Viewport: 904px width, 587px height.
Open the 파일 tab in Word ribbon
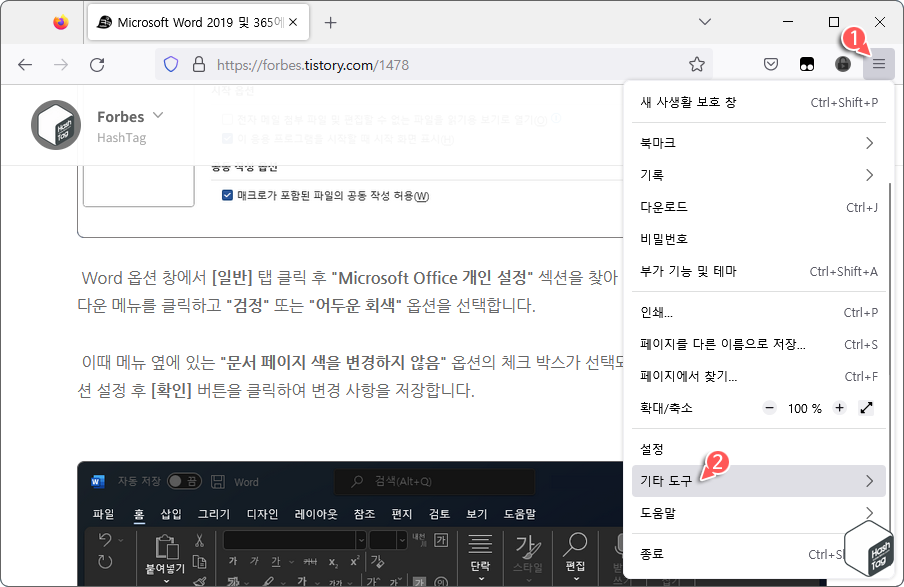click(x=103, y=513)
